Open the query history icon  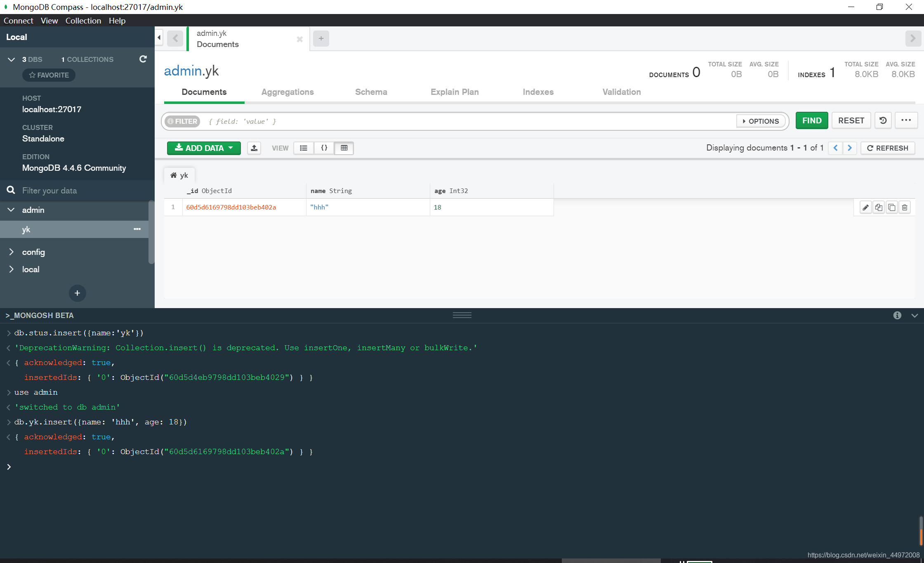point(883,121)
